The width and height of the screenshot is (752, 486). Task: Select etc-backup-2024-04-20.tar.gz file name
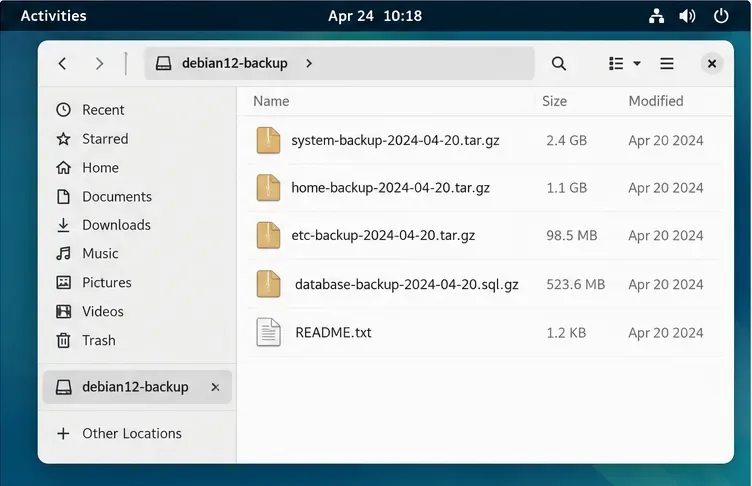pos(383,236)
